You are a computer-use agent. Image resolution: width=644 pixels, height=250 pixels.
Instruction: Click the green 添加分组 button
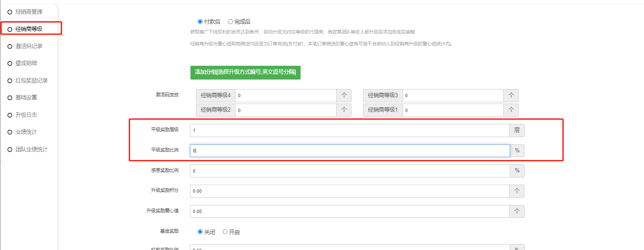[x=245, y=72]
